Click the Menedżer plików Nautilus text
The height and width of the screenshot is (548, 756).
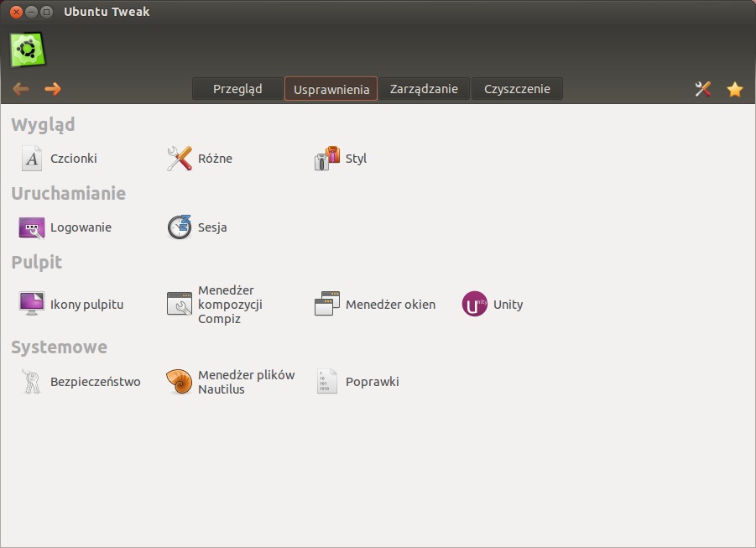(x=247, y=382)
